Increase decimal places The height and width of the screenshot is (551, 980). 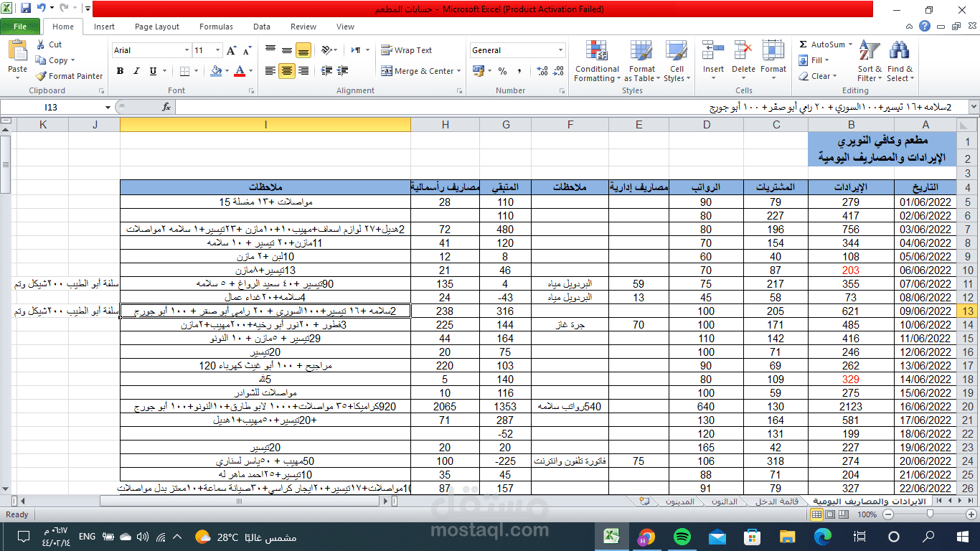(542, 71)
